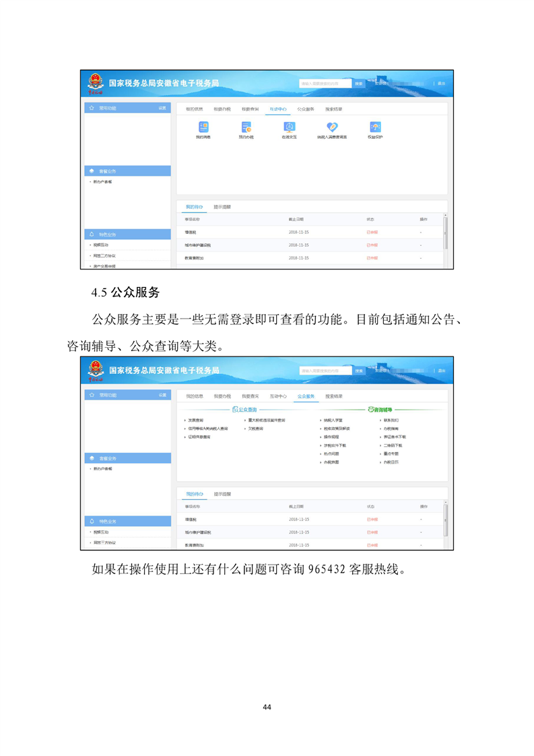Click 套餐业务 cube icon in 公众服务 screenshot
This screenshot has width=534, height=756.
pos(92,458)
